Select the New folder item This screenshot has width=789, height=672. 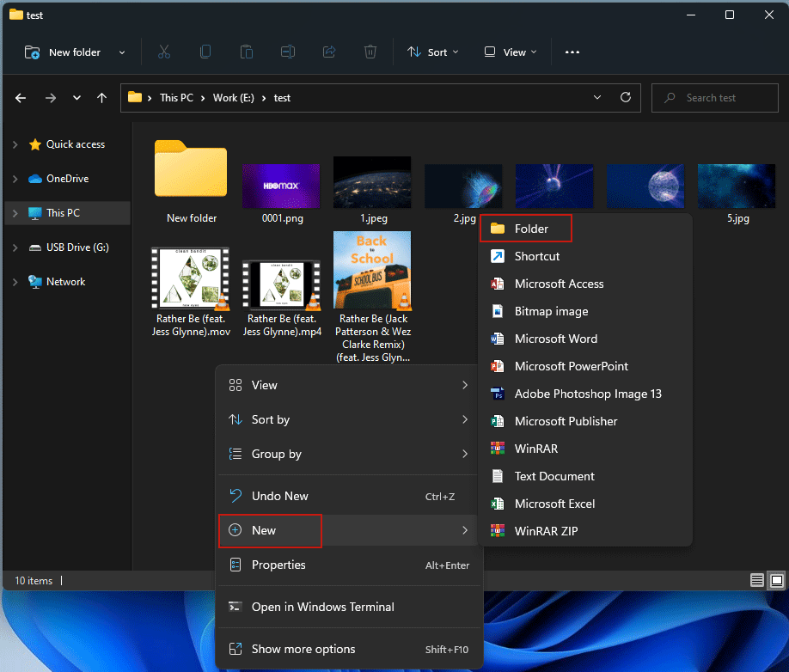tap(191, 181)
